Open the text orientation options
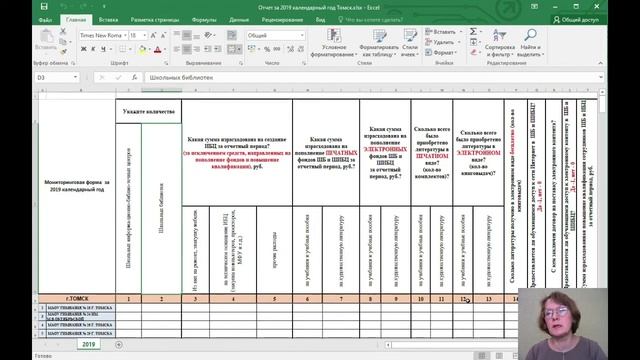Image resolution: width=640 pixels, height=360 pixels. tap(209, 36)
